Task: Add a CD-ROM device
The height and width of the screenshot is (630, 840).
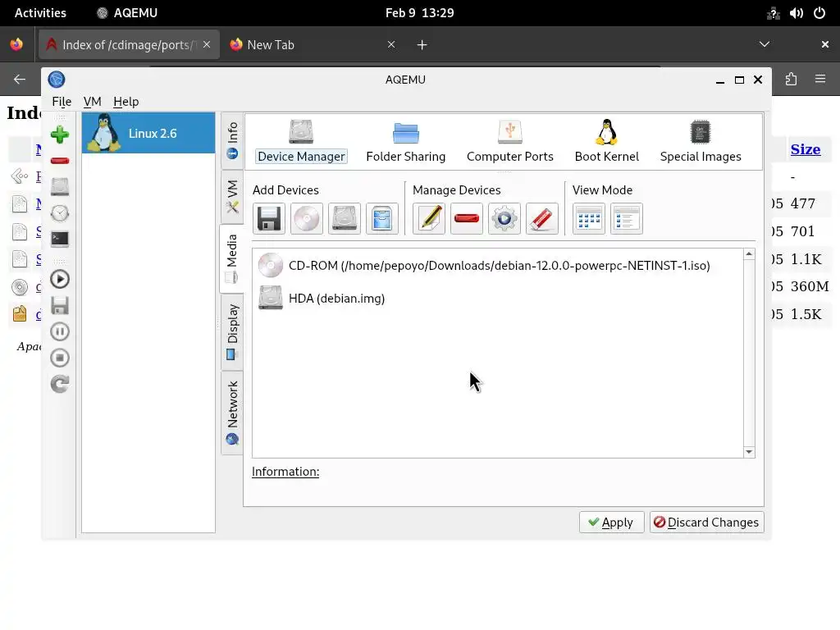Action: [307, 218]
